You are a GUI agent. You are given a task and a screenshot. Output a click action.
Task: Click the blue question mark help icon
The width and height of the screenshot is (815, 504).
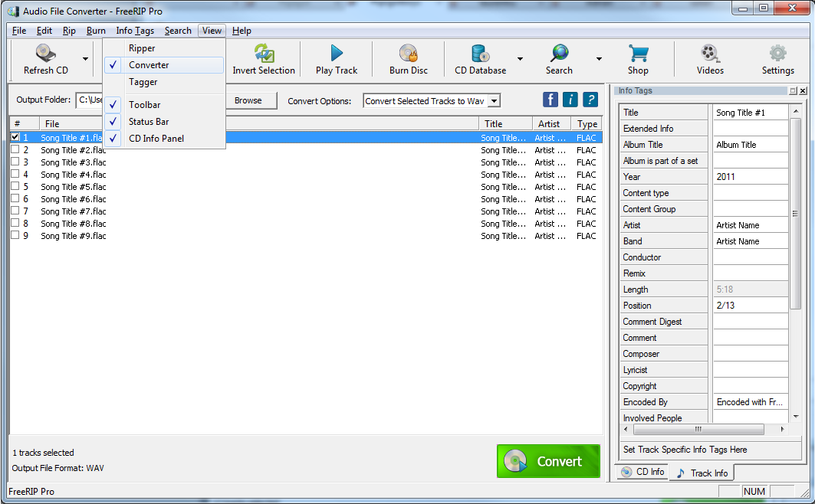point(590,99)
